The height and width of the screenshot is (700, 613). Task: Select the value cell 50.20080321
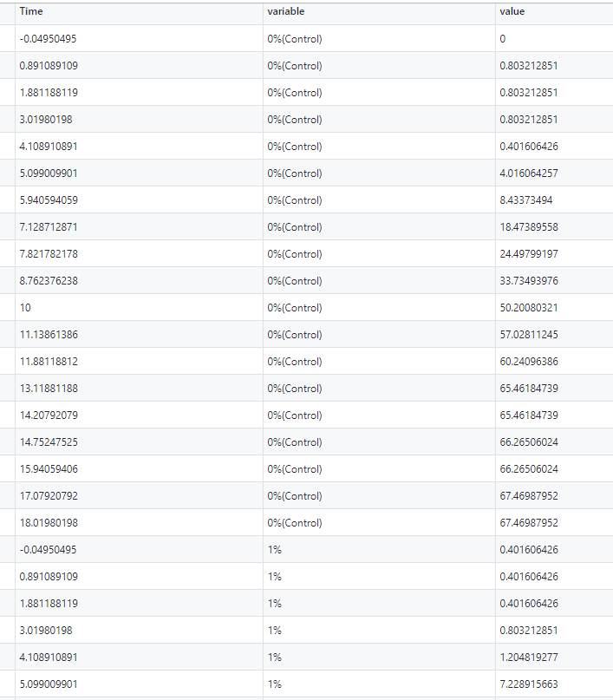tap(529, 308)
